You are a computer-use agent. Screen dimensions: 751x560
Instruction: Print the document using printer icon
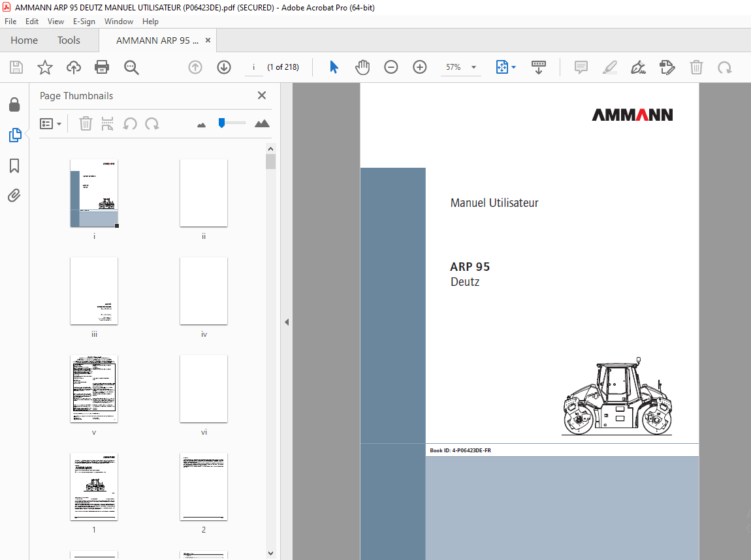102,67
